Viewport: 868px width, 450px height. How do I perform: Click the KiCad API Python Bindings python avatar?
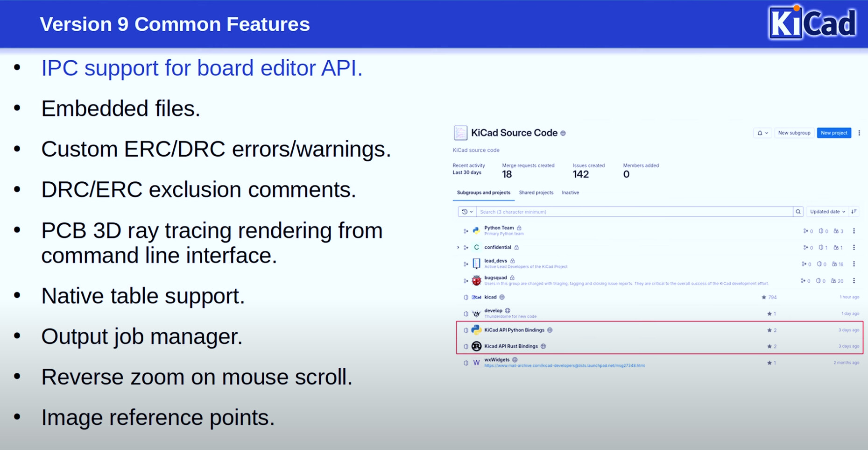[476, 330]
